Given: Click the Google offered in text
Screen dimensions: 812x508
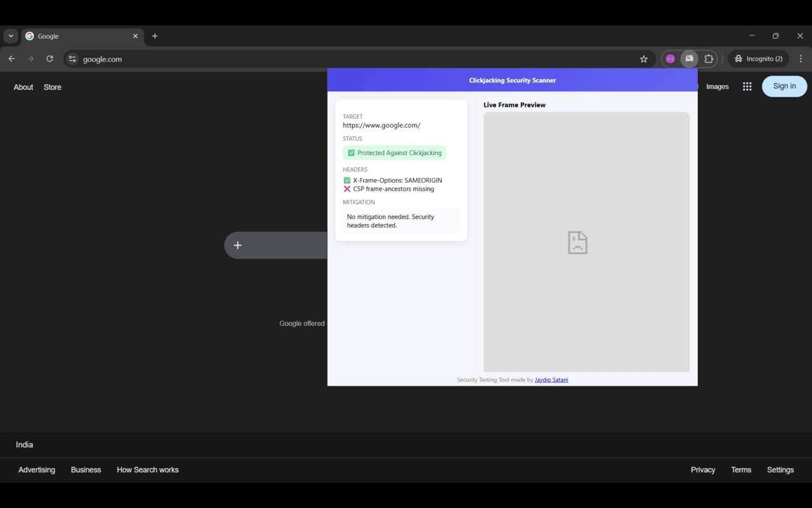Looking at the screenshot, I should [x=302, y=324].
